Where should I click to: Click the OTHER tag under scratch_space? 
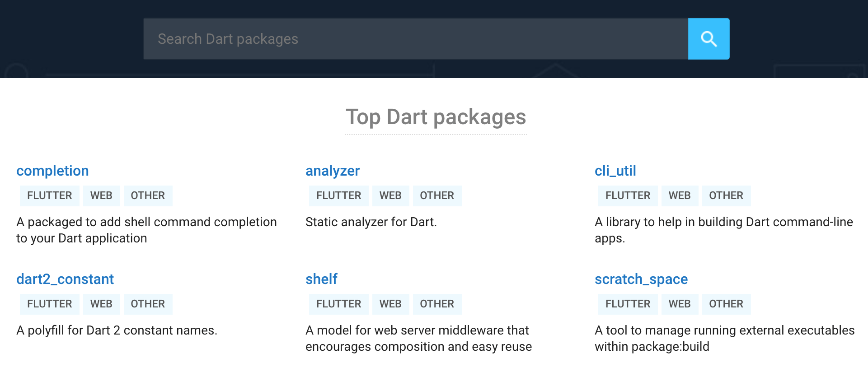point(726,304)
